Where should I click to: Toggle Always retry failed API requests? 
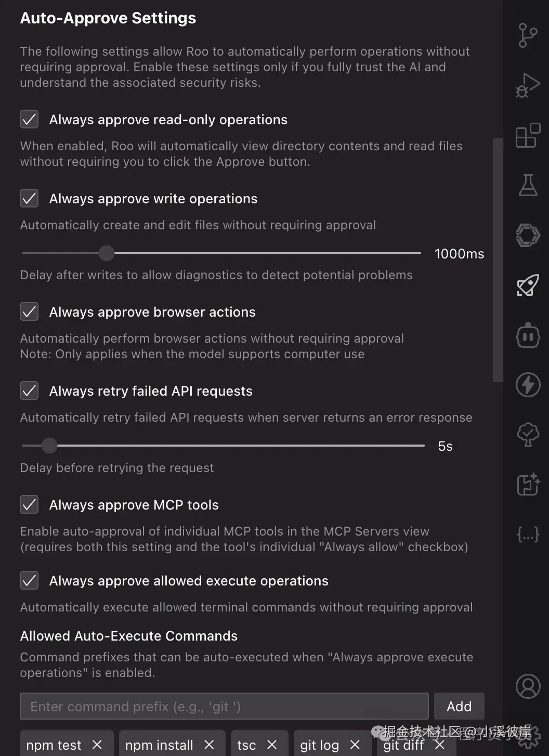[29, 390]
